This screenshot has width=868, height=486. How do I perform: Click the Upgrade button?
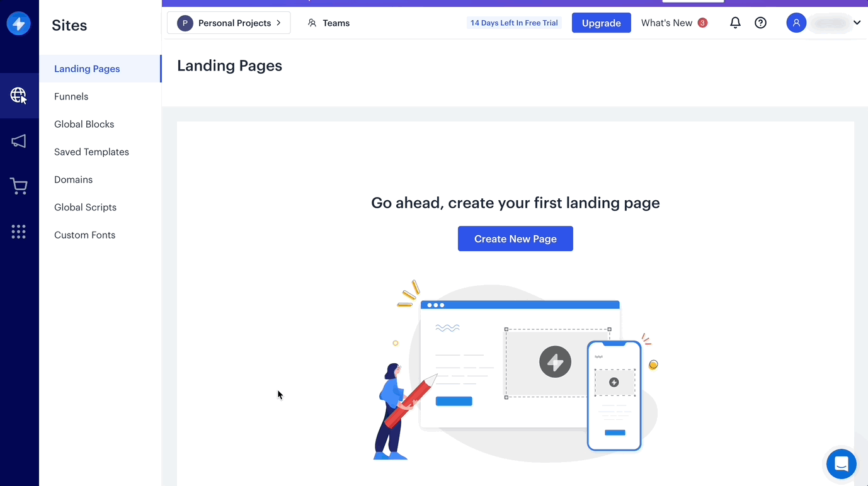[601, 23]
